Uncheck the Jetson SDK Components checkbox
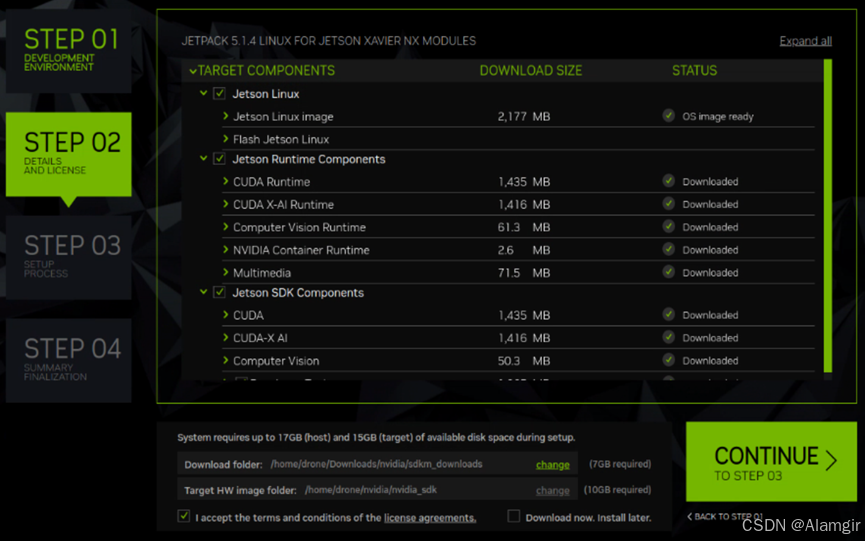 coord(219,292)
